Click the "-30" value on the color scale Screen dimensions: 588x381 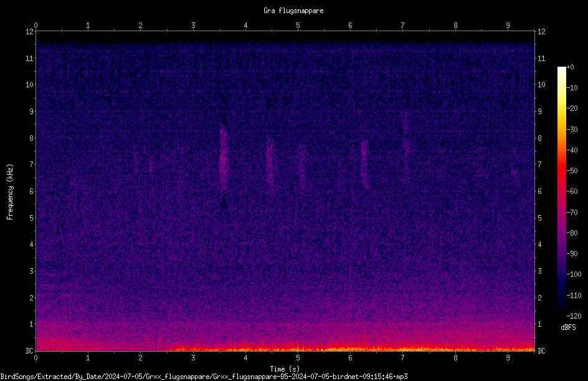[572, 130]
